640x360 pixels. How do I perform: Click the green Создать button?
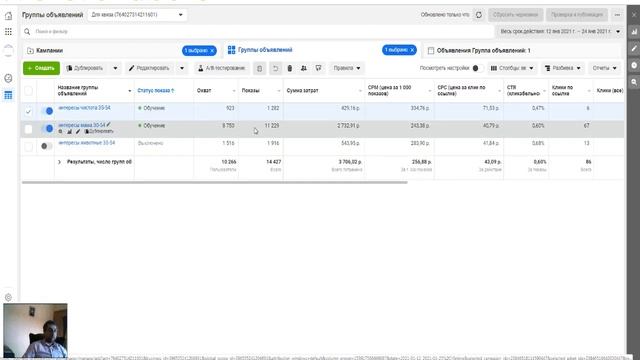point(41,68)
